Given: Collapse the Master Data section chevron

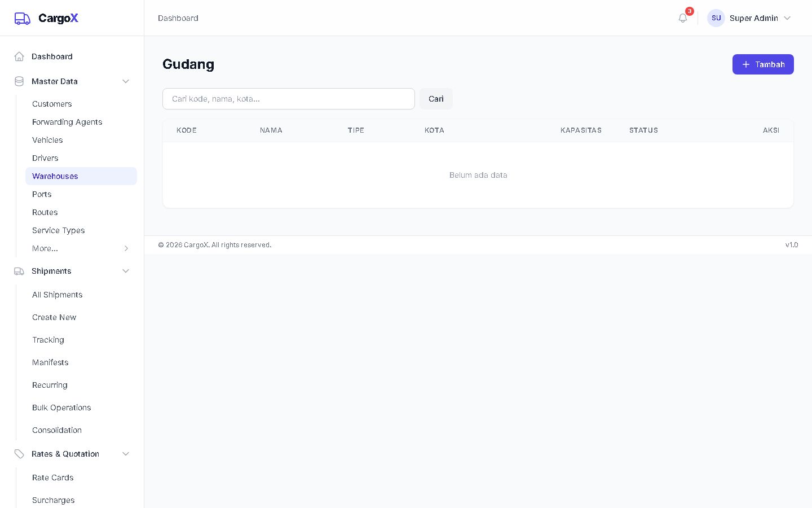Looking at the screenshot, I should coord(126,81).
